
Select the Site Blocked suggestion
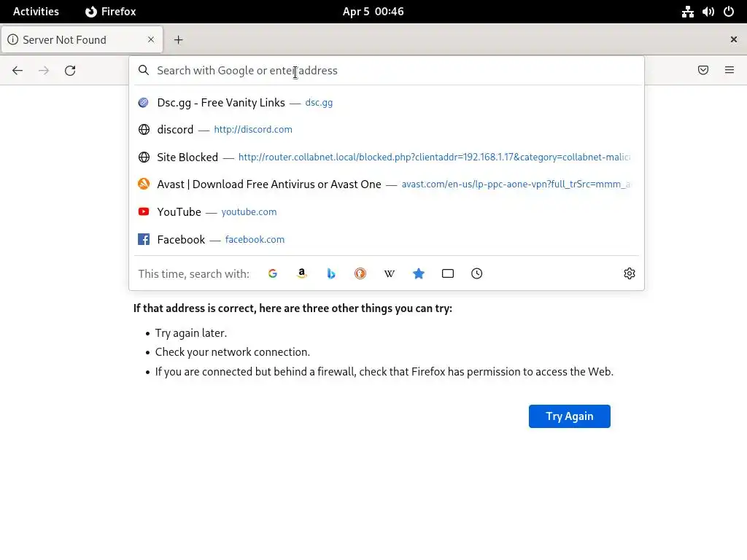click(x=387, y=157)
